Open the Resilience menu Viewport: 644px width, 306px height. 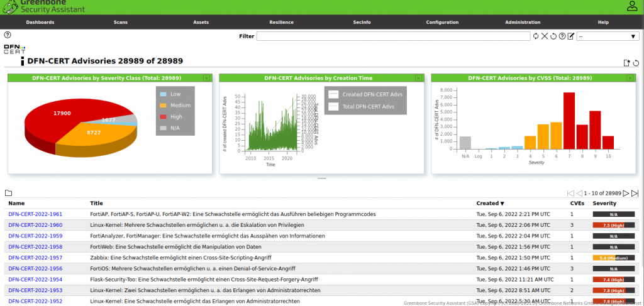point(281,22)
